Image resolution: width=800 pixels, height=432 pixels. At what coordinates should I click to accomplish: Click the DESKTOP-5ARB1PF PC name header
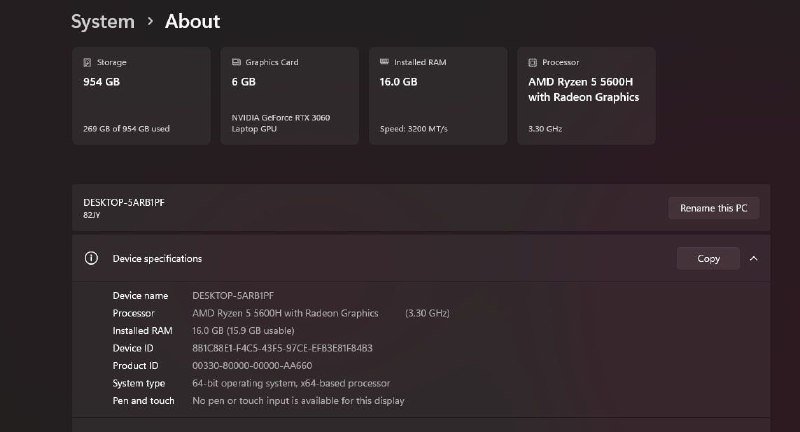click(x=124, y=202)
